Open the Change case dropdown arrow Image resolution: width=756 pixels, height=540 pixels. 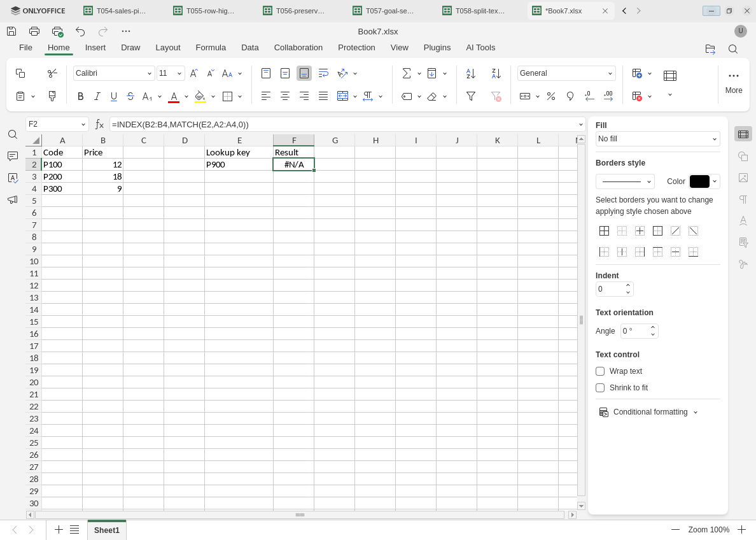click(x=240, y=73)
